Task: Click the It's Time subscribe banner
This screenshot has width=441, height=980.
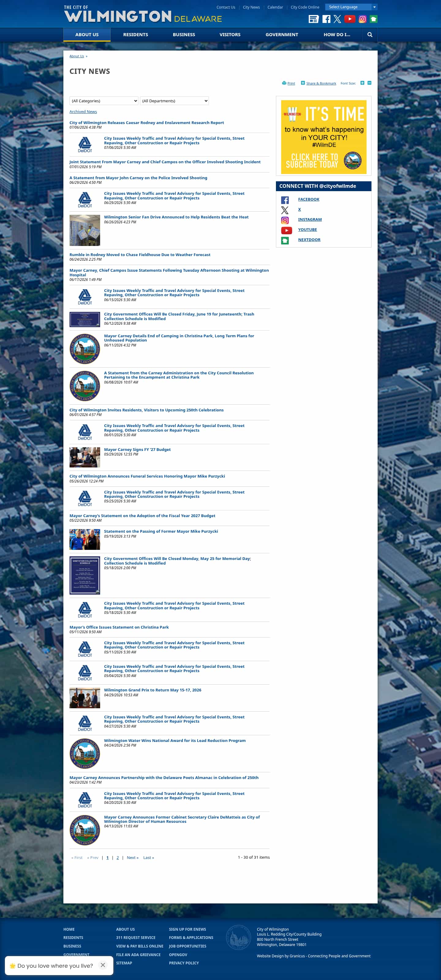Action: pyautogui.click(x=323, y=137)
